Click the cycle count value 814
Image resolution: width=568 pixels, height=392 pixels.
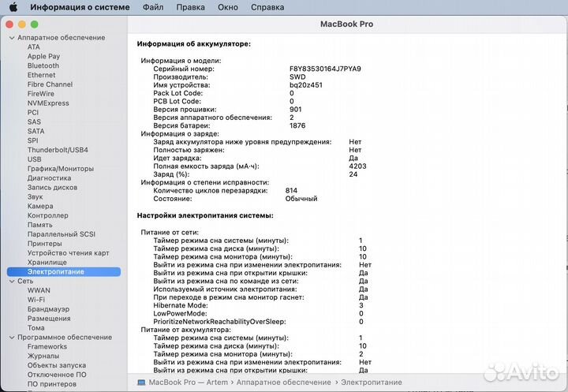tap(291, 191)
